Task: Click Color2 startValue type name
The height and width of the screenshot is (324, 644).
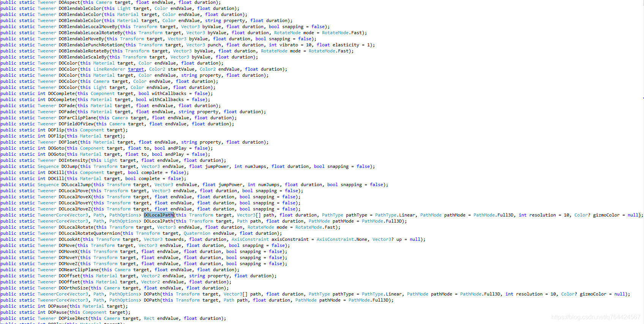Action: tap(157, 69)
